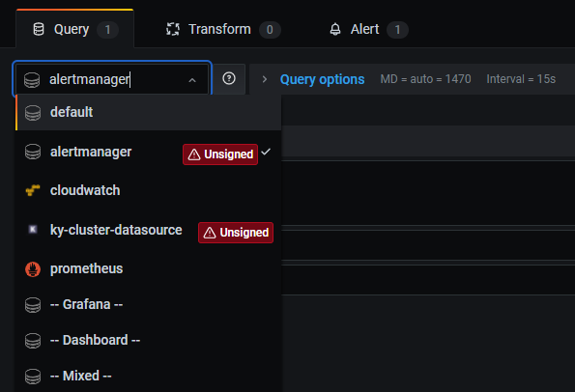This screenshot has height=392, width=575.
Task: Click the Transform tab icon
Action: point(173,29)
